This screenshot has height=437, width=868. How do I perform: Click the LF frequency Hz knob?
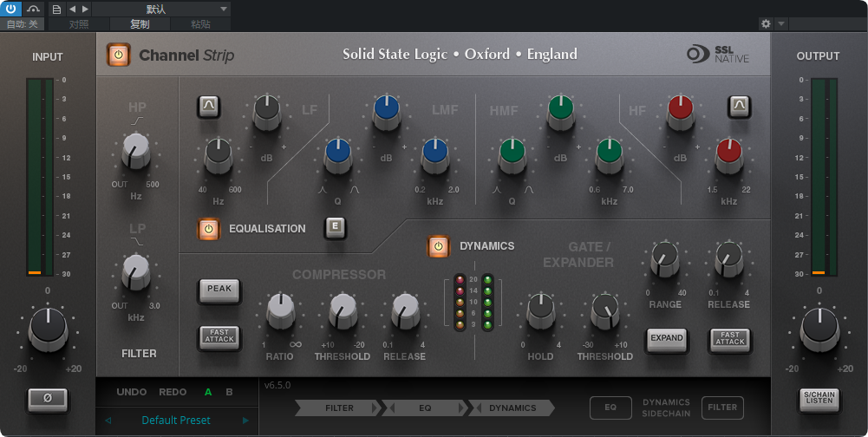[x=219, y=155]
